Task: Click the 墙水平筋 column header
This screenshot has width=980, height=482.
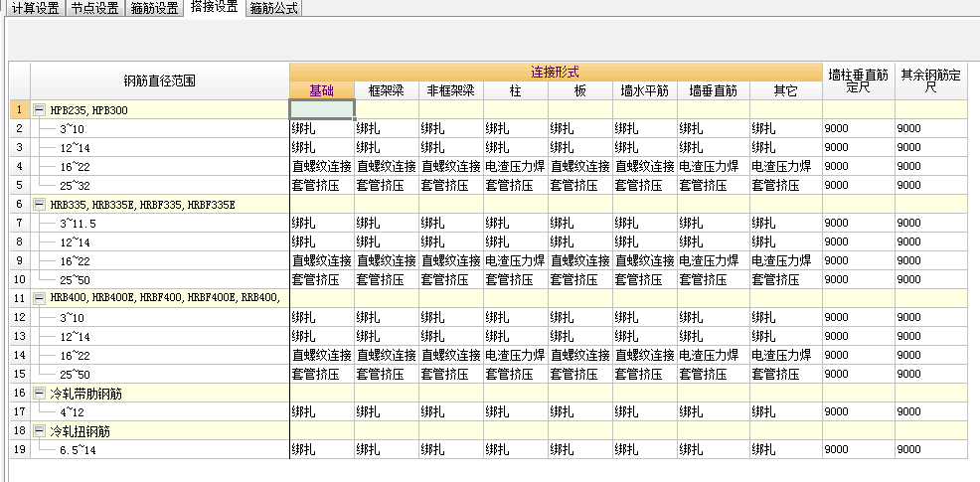Action: point(644,90)
